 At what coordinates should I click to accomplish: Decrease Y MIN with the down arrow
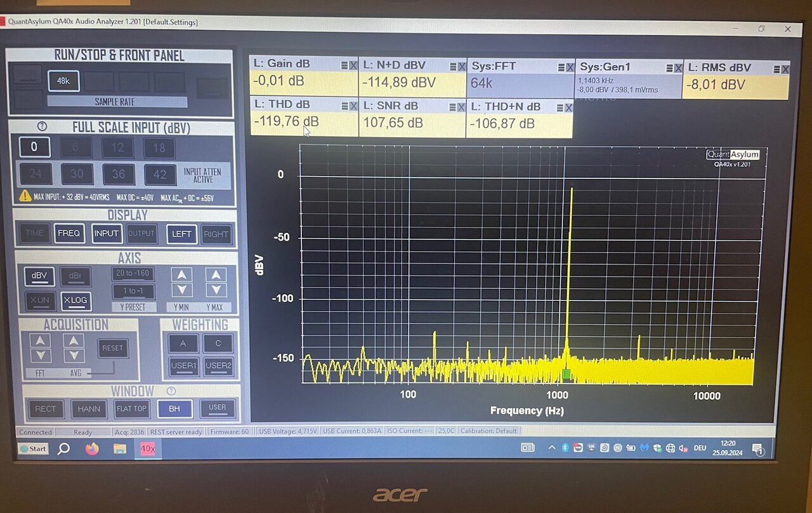pyautogui.click(x=182, y=290)
